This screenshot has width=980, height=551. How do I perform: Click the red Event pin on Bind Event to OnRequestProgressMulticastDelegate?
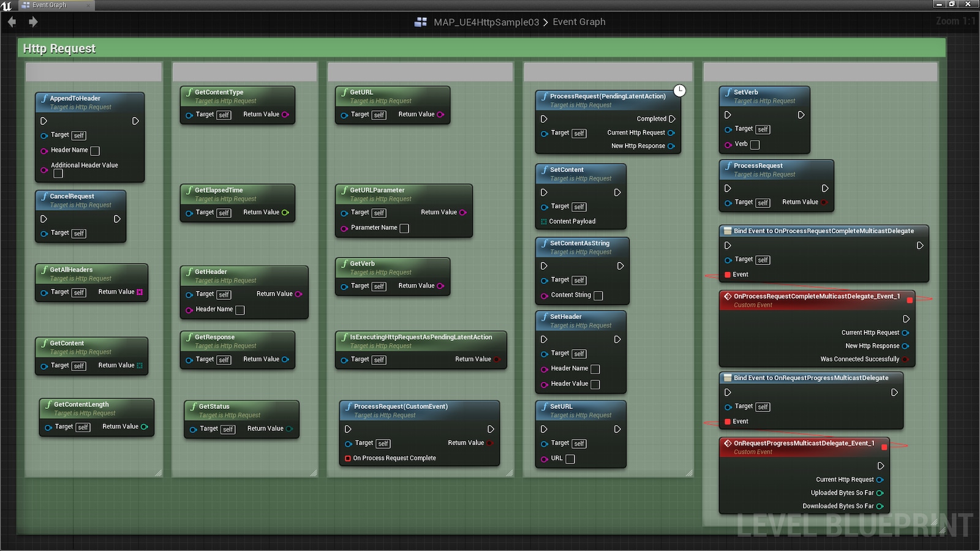tap(728, 422)
